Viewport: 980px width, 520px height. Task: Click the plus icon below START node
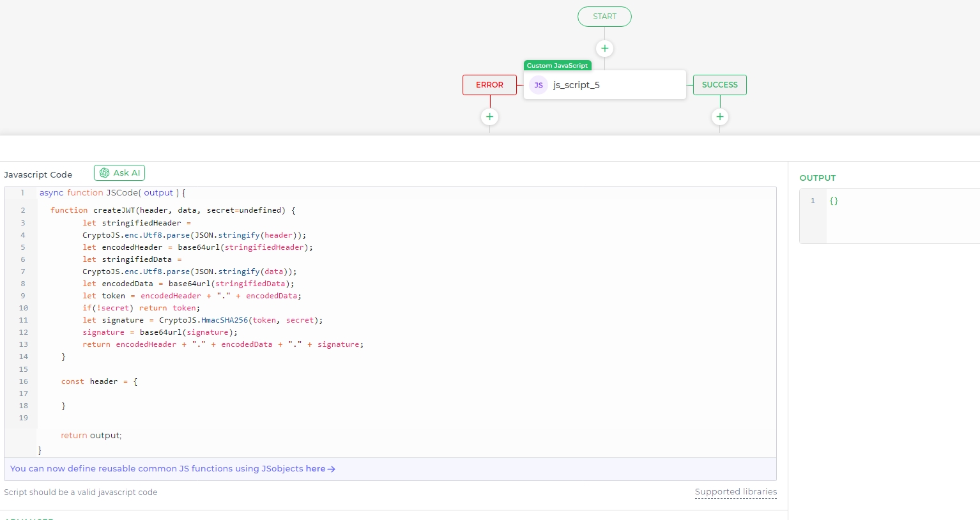point(604,49)
